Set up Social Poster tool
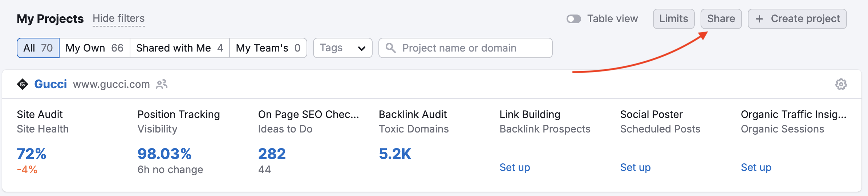 pyautogui.click(x=635, y=167)
